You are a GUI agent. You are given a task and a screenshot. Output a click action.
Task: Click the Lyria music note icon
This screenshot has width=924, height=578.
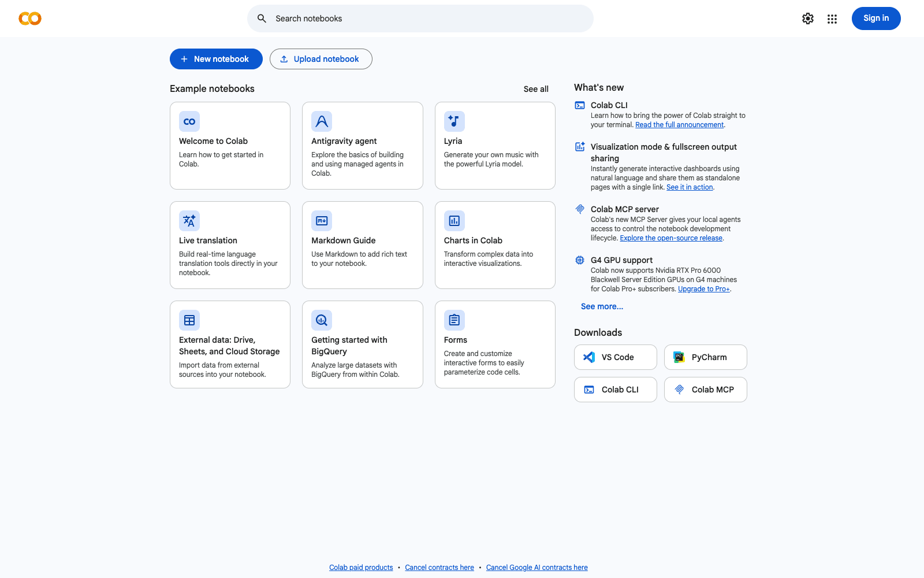[454, 121]
